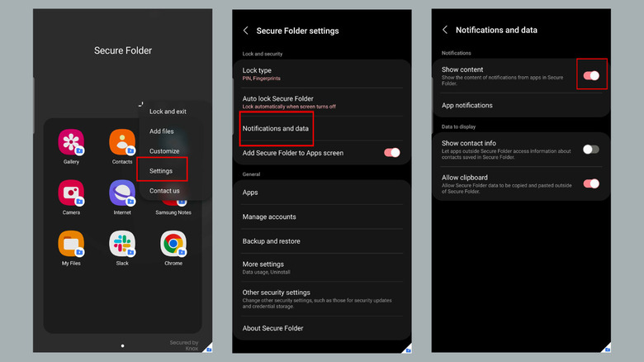The width and height of the screenshot is (644, 362).
Task: Open the Samsung Internet browser icon
Action: tap(122, 193)
